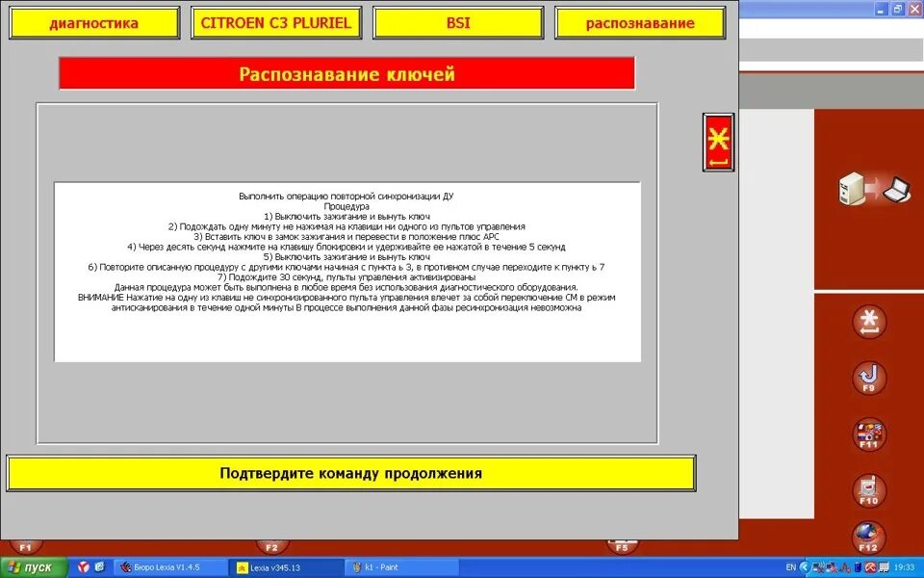The width and height of the screenshot is (924, 578).
Task: Click the BSI button
Action: 458,23
